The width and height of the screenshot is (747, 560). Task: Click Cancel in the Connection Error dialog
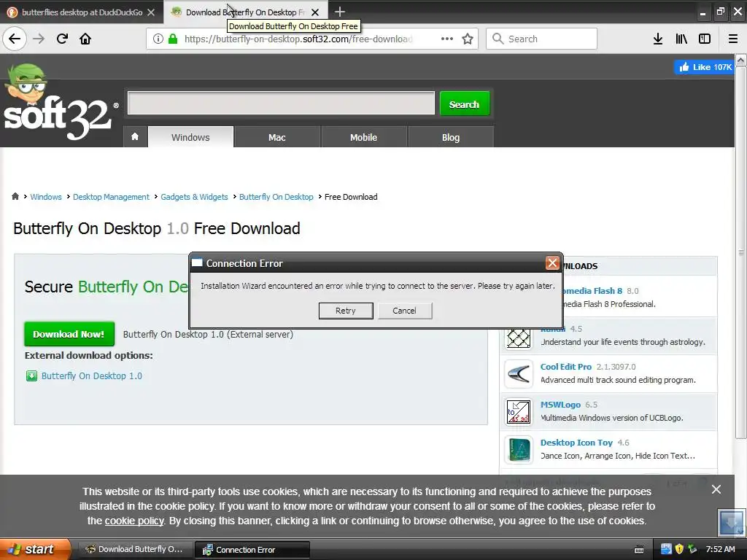coord(404,311)
